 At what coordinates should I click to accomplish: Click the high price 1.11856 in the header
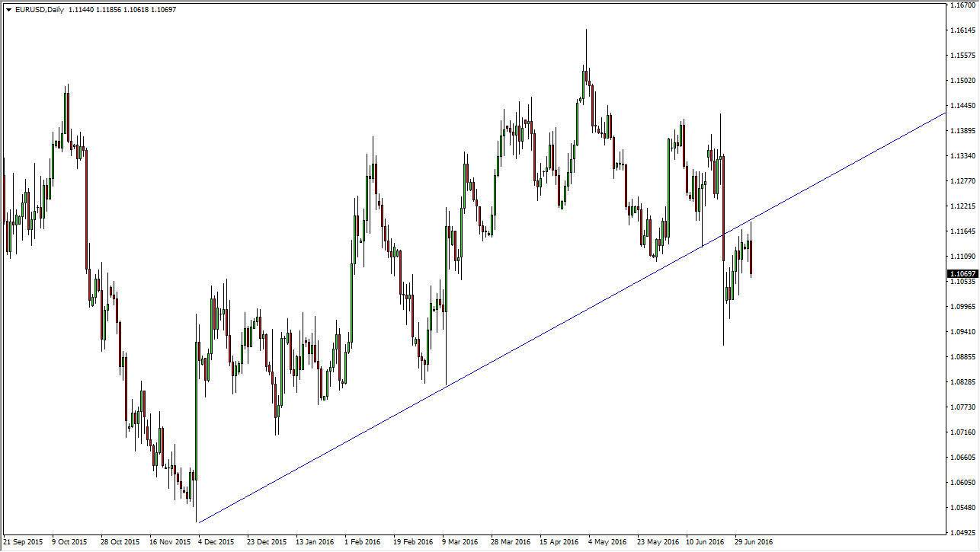pos(110,10)
